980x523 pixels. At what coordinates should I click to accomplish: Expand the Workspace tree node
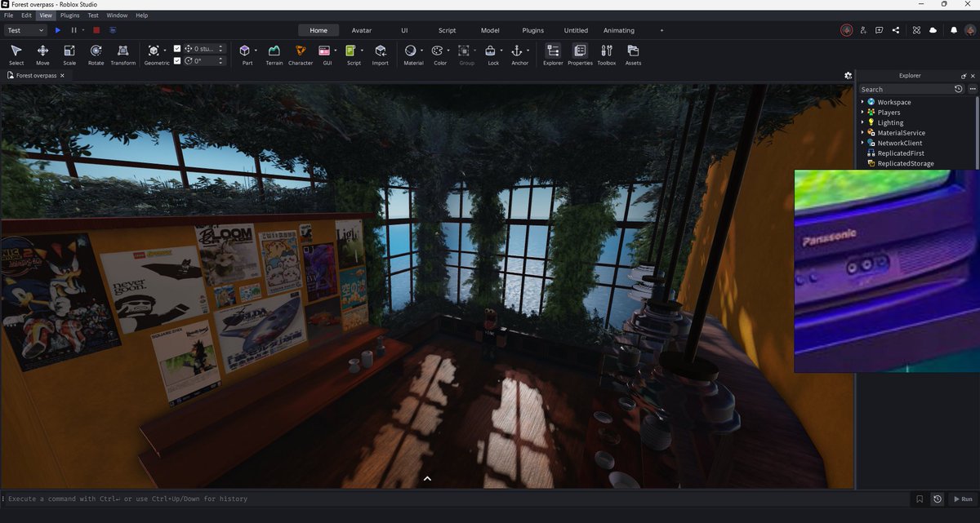pyautogui.click(x=862, y=102)
